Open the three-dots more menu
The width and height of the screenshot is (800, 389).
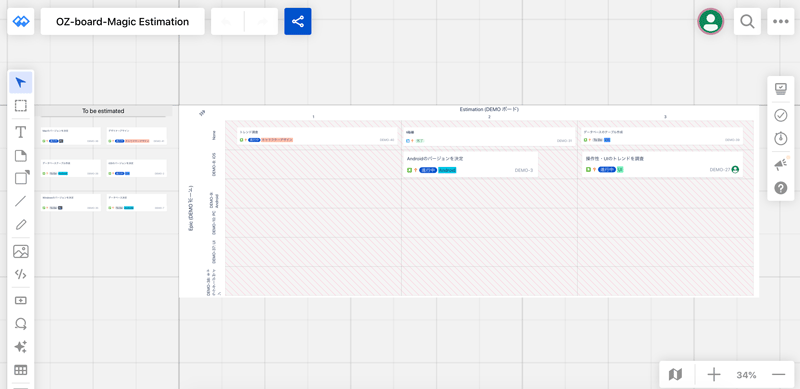[781, 21]
